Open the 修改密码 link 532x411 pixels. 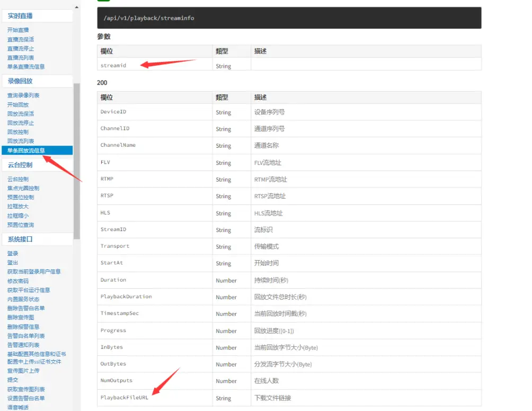pos(18,281)
